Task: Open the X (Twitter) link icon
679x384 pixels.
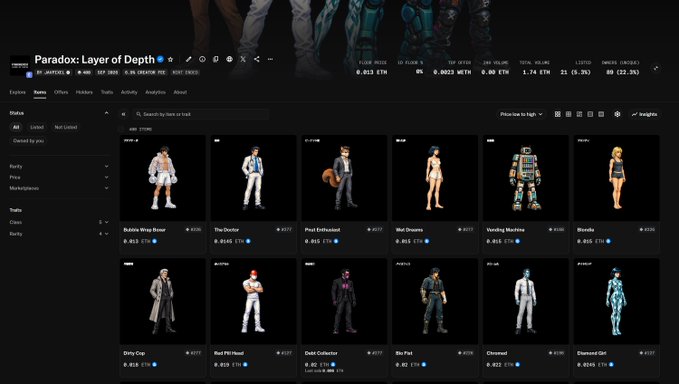Action: [243, 59]
